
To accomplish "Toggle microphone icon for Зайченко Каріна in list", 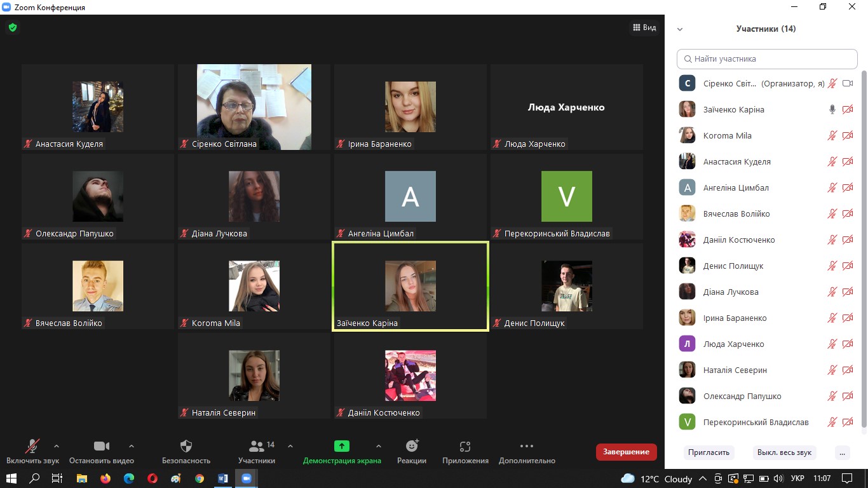I will point(832,109).
